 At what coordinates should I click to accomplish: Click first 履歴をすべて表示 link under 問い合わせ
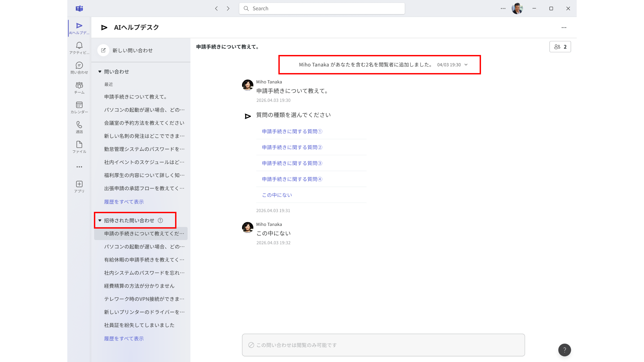[124, 202]
